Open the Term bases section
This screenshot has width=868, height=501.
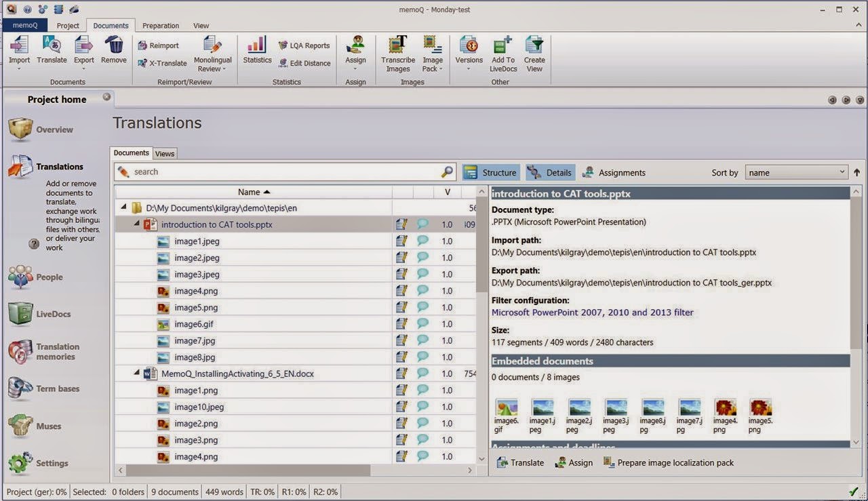(x=43, y=388)
